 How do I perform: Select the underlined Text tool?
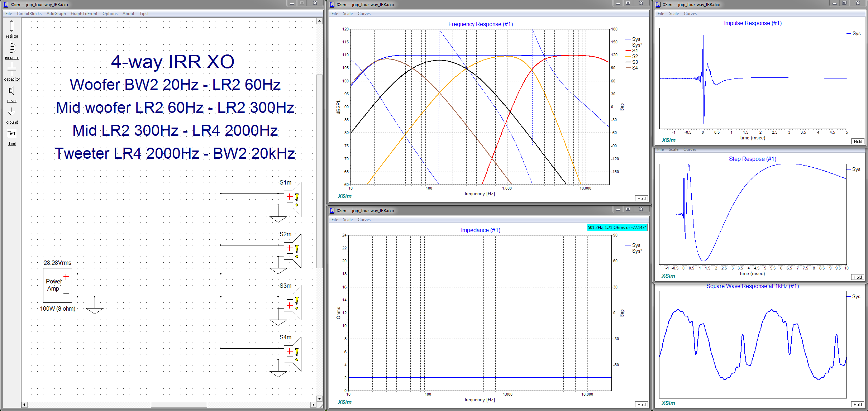[12, 144]
